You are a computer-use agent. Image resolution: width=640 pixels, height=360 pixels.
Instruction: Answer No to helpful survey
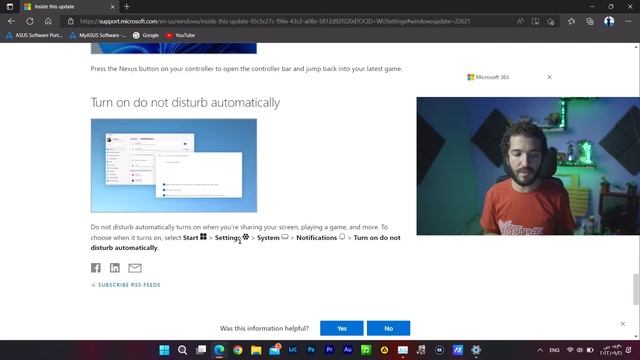[389, 328]
